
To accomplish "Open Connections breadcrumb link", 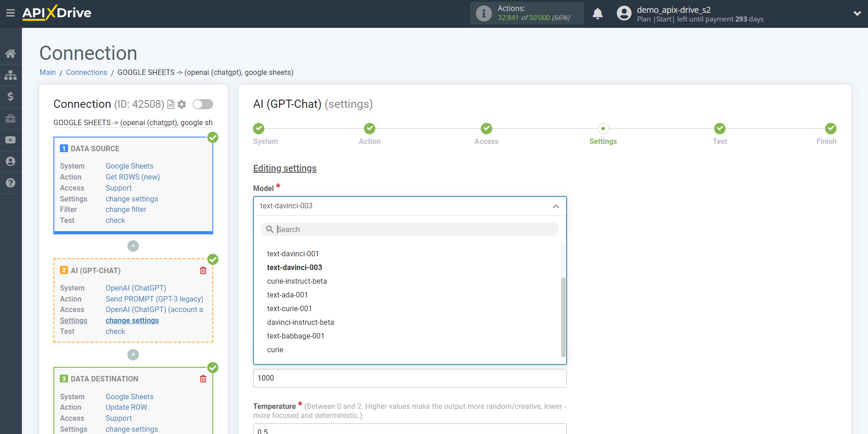I will point(86,72).
